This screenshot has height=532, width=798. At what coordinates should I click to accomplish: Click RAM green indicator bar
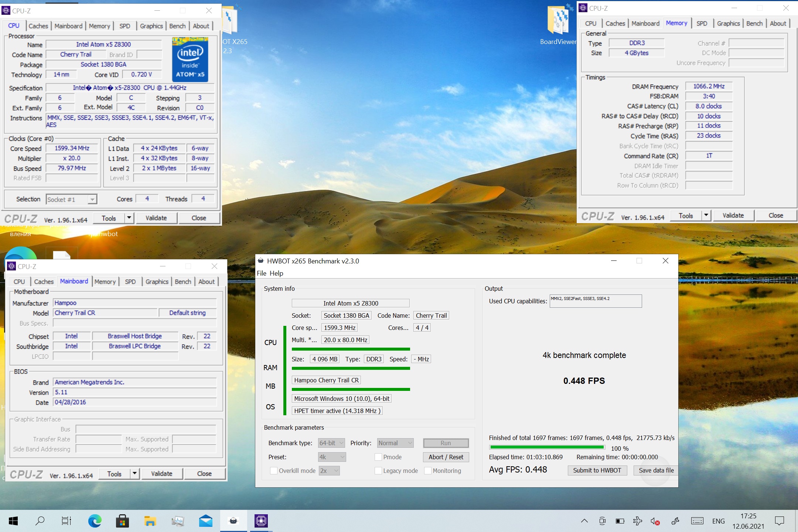coord(351,368)
